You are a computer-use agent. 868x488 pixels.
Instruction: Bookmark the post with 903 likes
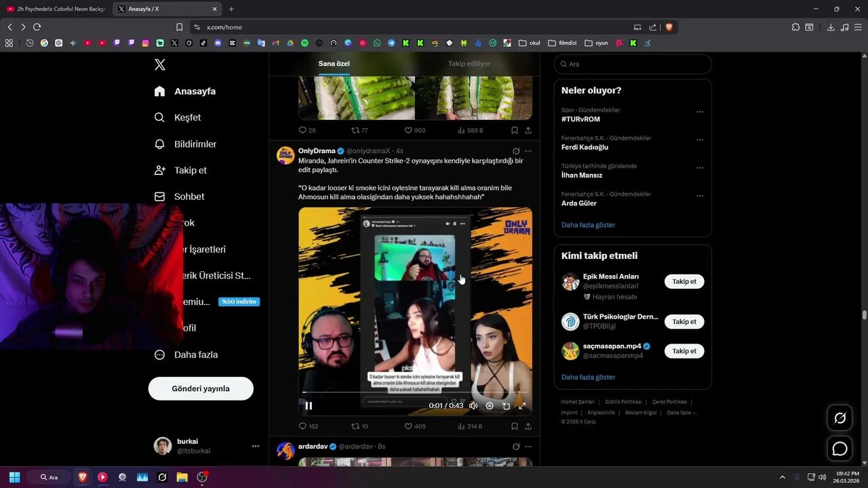click(515, 130)
